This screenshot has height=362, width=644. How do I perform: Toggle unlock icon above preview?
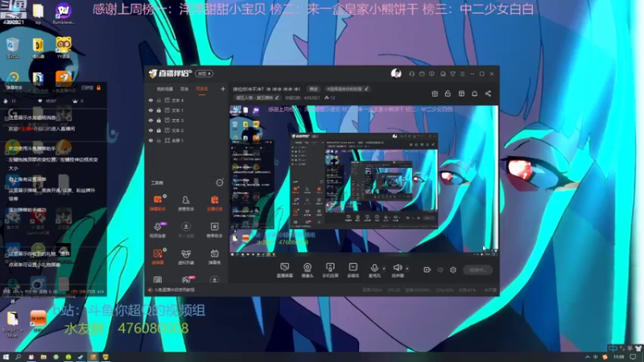[448, 93]
